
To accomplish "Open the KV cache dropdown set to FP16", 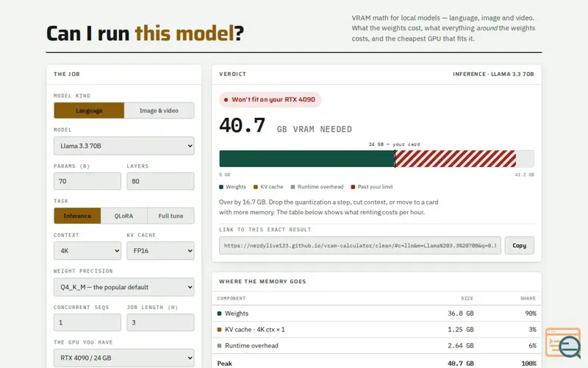I will 160,250.
